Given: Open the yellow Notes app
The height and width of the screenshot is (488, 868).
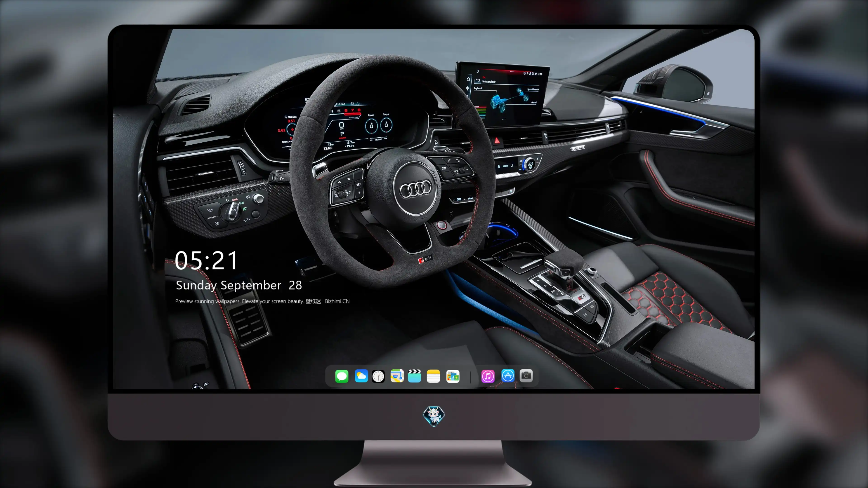Looking at the screenshot, I should click(433, 376).
